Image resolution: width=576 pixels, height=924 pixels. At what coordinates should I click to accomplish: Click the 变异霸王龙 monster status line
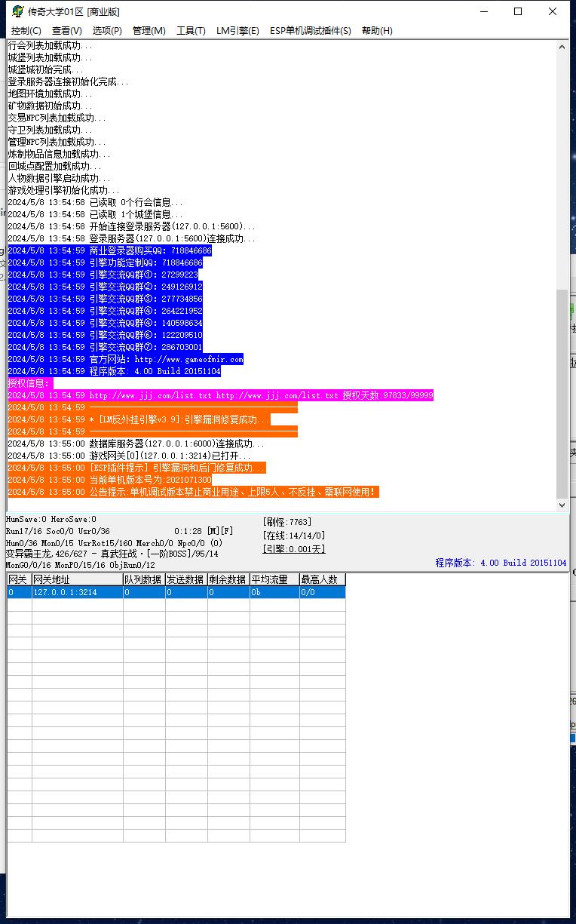[x=112, y=554]
